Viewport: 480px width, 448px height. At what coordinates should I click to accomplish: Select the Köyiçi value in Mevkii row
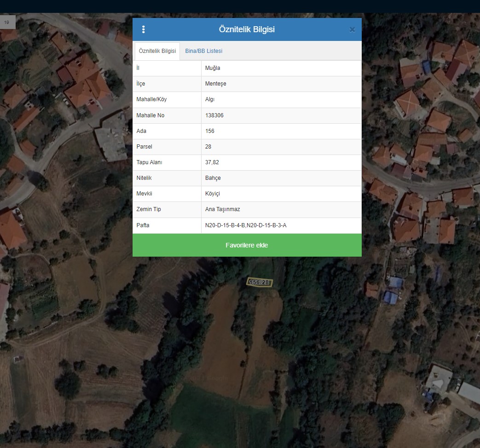click(x=213, y=194)
